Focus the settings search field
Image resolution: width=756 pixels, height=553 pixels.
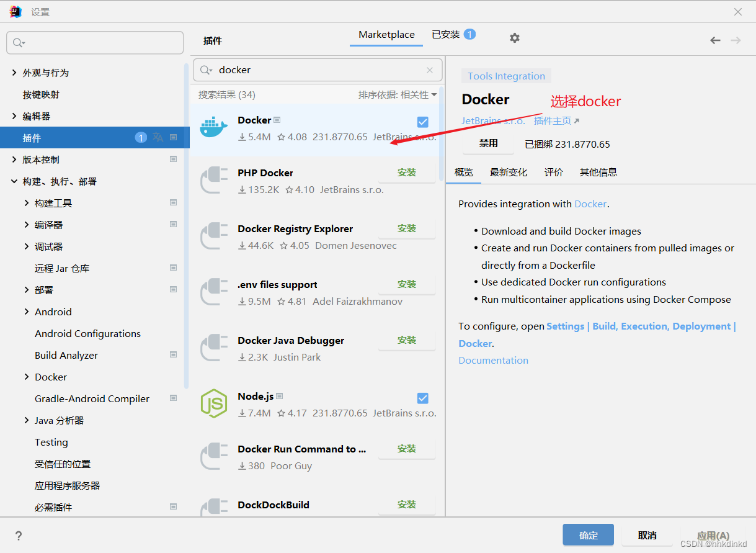(x=95, y=43)
